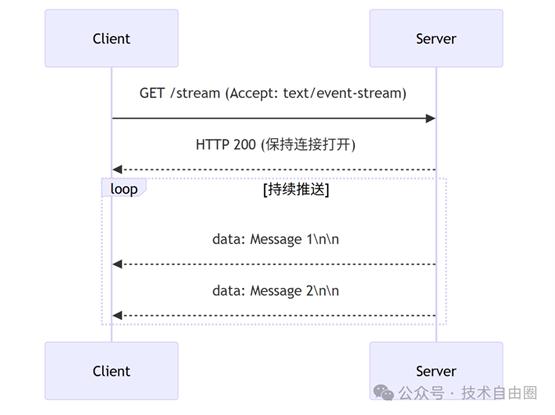Click the solid arrowhead pointing to Server

pyautogui.click(x=430, y=118)
